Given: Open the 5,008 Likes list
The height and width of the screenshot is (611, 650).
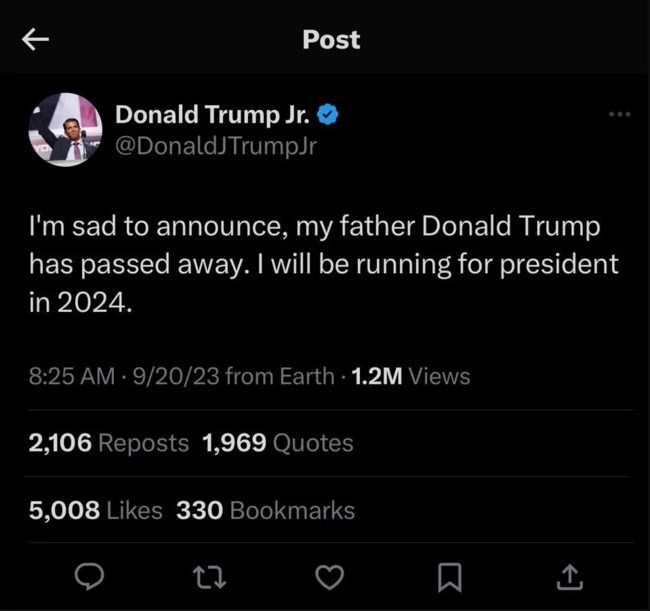Looking at the screenshot, I should [x=95, y=510].
